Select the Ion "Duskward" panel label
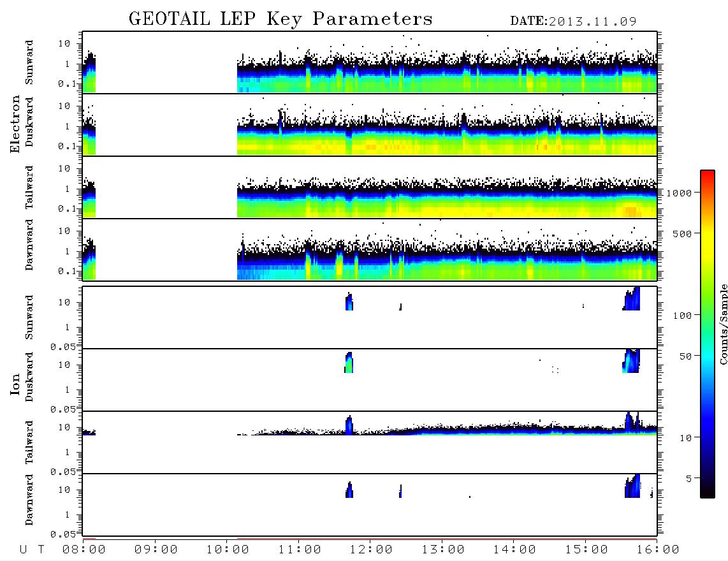Screen dimensions: 728x561 point(29,377)
